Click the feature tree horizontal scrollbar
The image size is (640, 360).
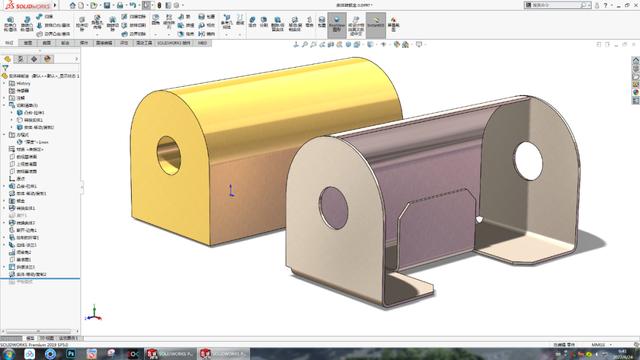(x=39, y=331)
